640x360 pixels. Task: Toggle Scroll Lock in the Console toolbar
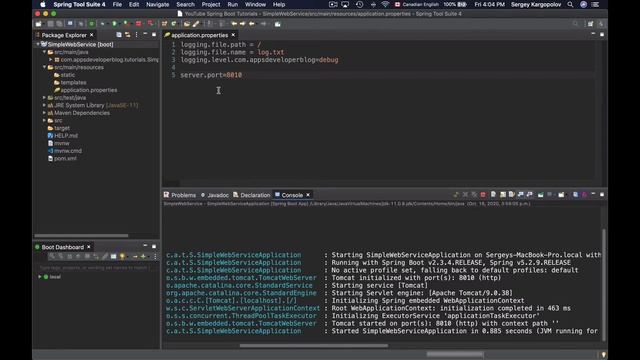(503, 195)
